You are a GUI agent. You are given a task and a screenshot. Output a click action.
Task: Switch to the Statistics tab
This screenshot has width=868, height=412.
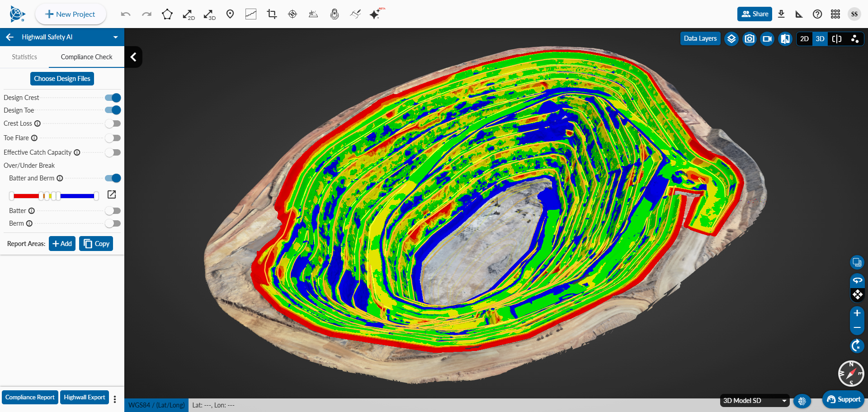coord(24,57)
